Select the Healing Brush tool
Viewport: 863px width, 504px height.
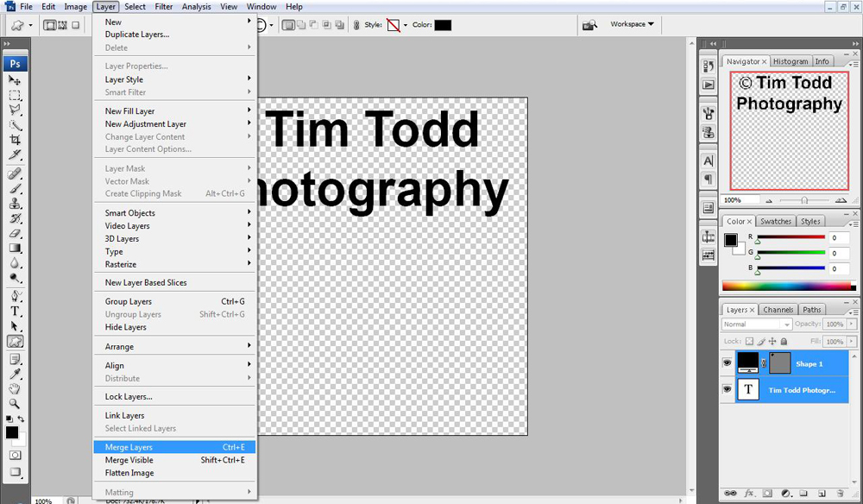[x=15, y=173]
